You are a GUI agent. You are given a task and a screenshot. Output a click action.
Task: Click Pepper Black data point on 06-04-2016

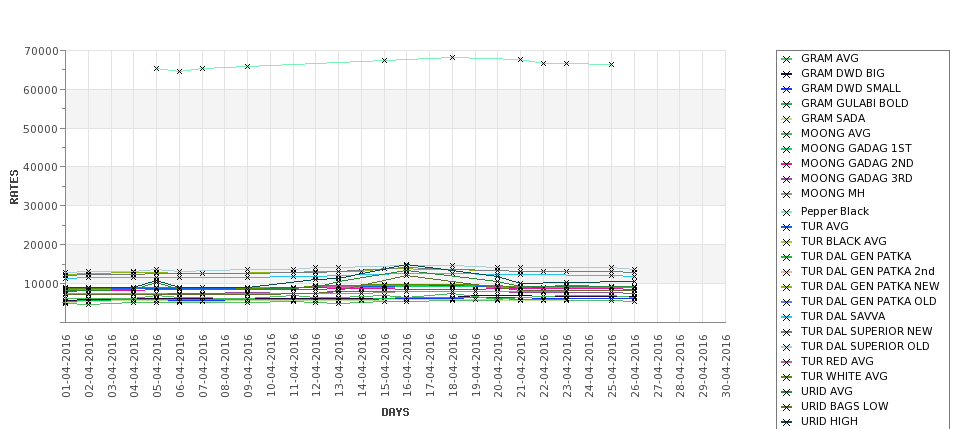point(179,72)
